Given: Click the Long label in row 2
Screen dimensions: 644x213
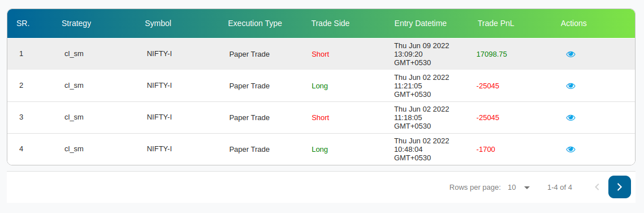Looking at the screenshot, I should point(320,86).
